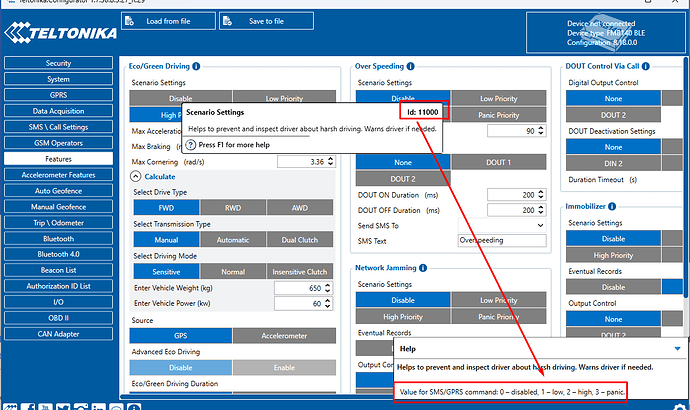Click the Vehicle Weight 650 stepper arrows
690x410 pixels.
[x=327, y=288]
